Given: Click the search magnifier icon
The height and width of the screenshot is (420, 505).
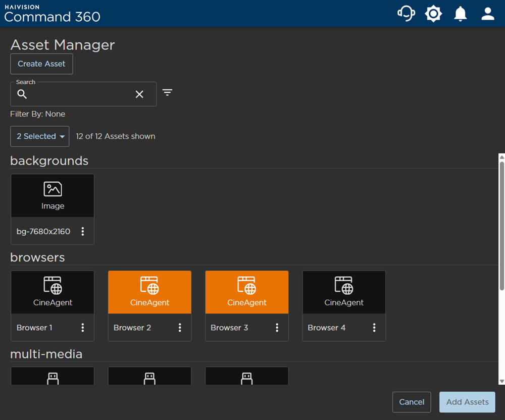Looking at the screenshot, I should [x=22, y=94].
